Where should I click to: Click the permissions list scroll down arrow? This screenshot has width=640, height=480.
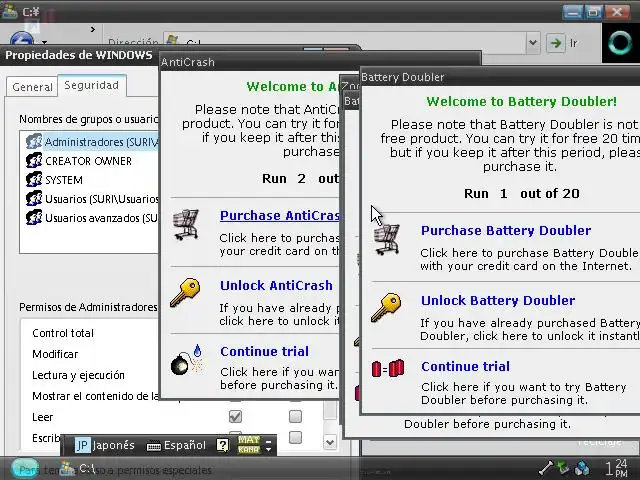[330, 442]
